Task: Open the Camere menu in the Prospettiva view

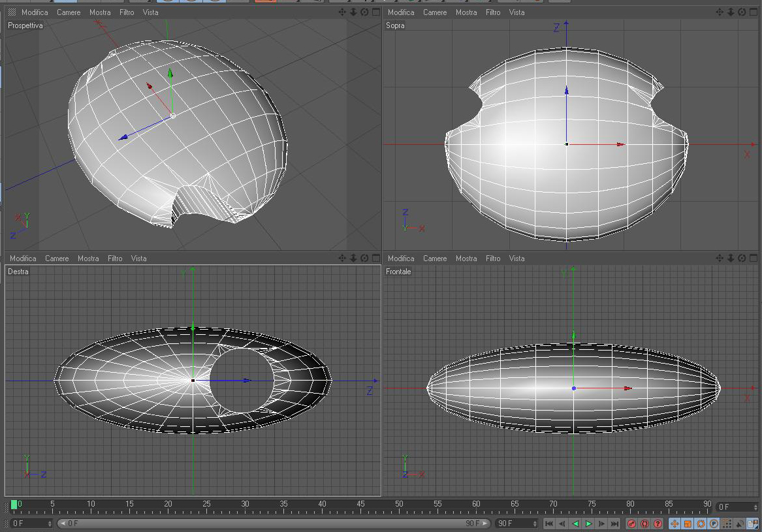Action: [x=69, y=12]
